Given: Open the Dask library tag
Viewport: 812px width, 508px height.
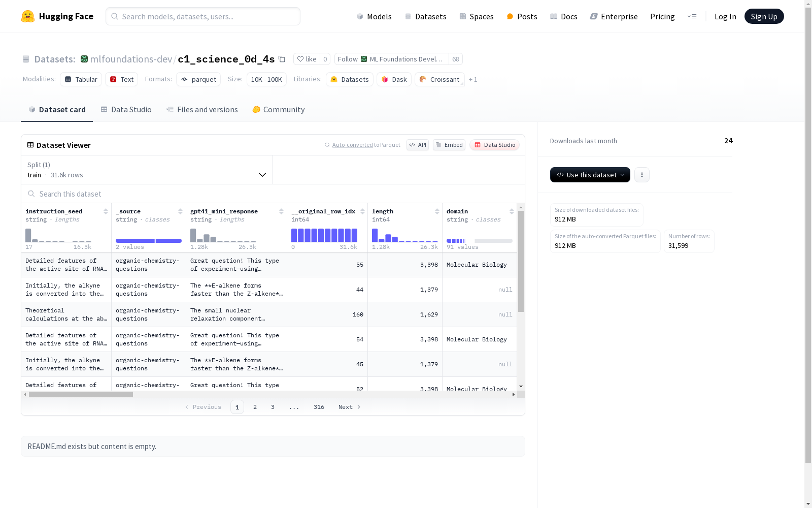Looking at the screenshot, I should (394, 79).
